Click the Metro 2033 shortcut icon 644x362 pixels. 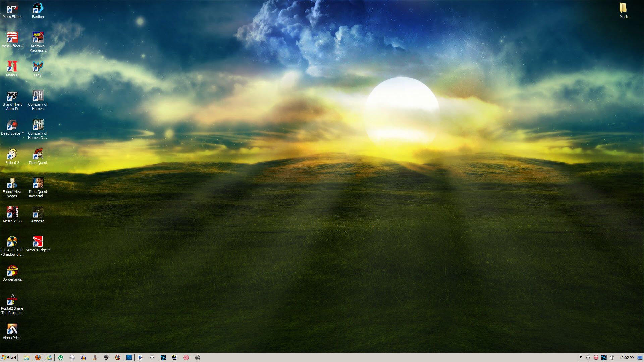coord(12,213)
